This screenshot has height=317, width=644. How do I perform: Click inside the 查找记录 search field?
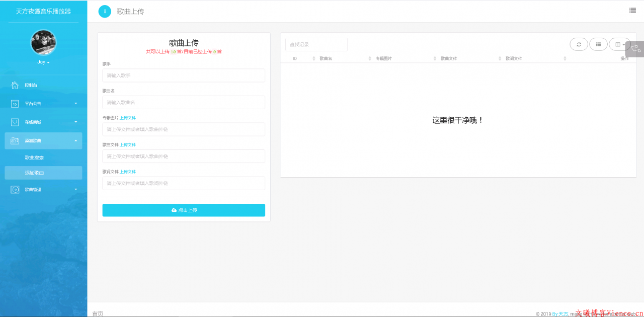tap(316, 44)
